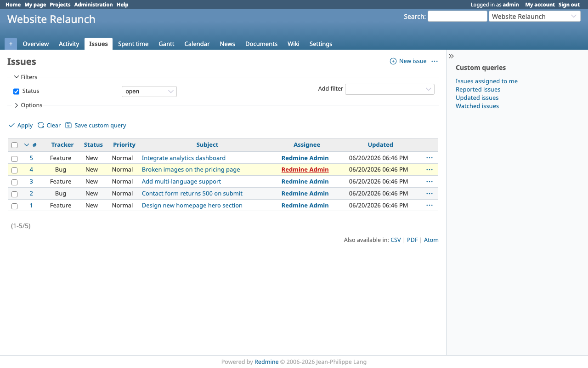Open the Website Relaunch project selector
The image size is (588, 368).
[x=535, y=16]
